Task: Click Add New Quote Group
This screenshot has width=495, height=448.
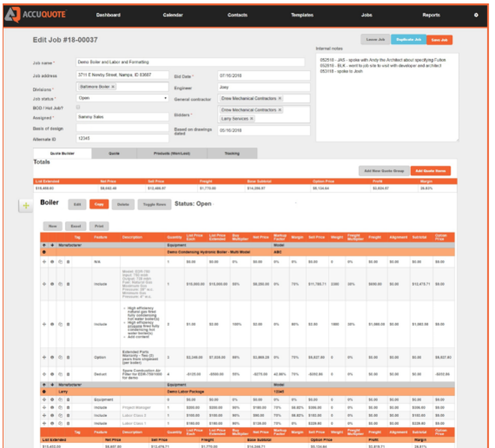Action: (x=384, y=171)
